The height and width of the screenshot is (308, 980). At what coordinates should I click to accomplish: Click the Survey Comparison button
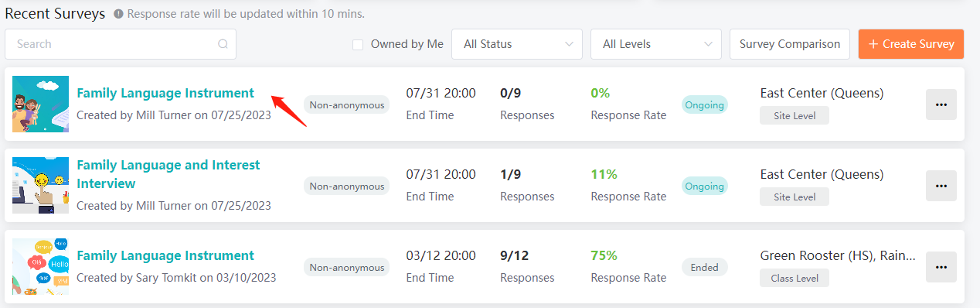click(x=790, y=44)
